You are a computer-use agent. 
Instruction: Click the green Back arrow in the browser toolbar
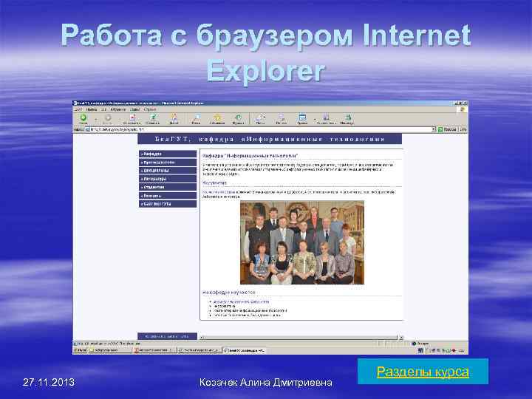click(x=83, y=117)
